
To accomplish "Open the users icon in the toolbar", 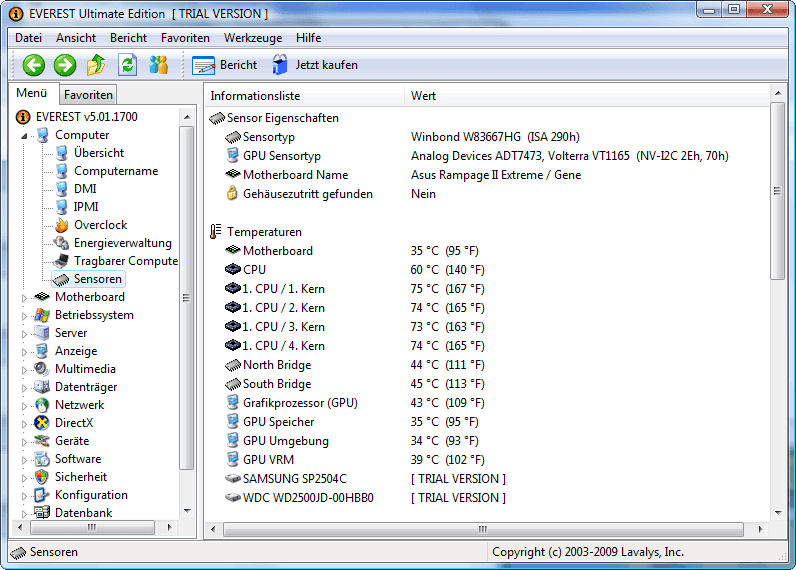I will pos(158,65).
